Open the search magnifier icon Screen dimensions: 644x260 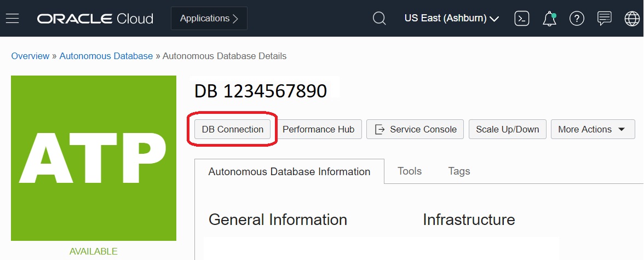coord(379,19)
